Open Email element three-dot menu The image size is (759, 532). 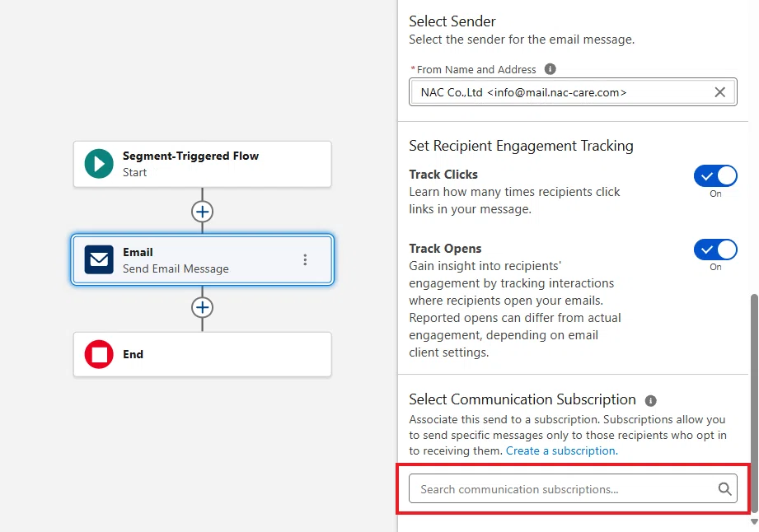pos(305,259)
